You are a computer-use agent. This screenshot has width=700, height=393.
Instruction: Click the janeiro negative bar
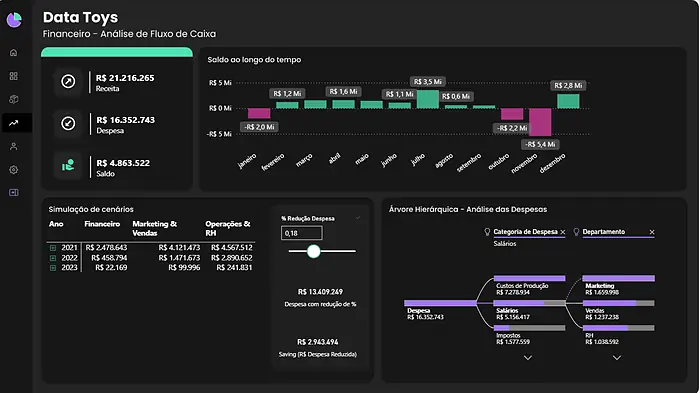[x=259, y=113]
